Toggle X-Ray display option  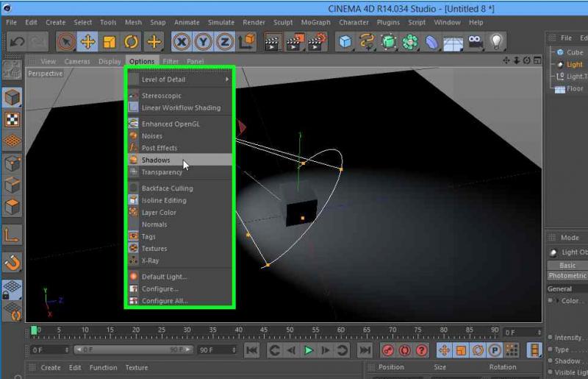point(179,261)
